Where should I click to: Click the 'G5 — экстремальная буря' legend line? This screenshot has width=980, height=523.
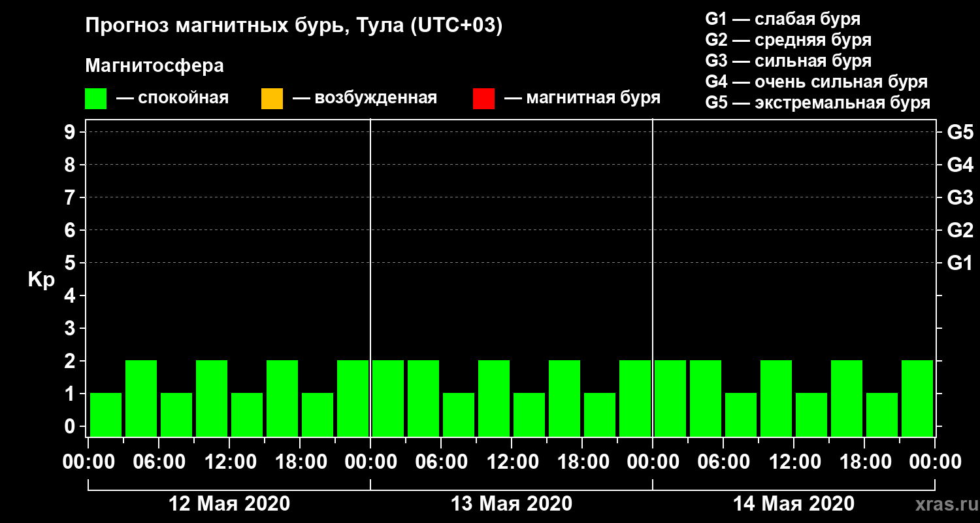coord(817,103)
